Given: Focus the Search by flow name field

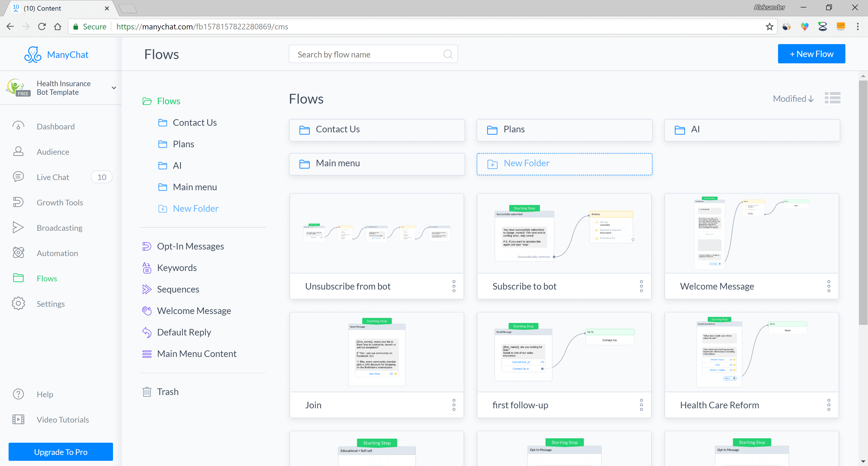Looking at the screenshot, I should click(373, 54).
